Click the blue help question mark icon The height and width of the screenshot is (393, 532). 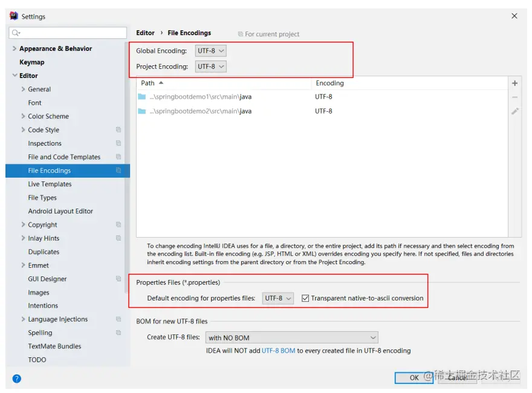tap(17, 378)
